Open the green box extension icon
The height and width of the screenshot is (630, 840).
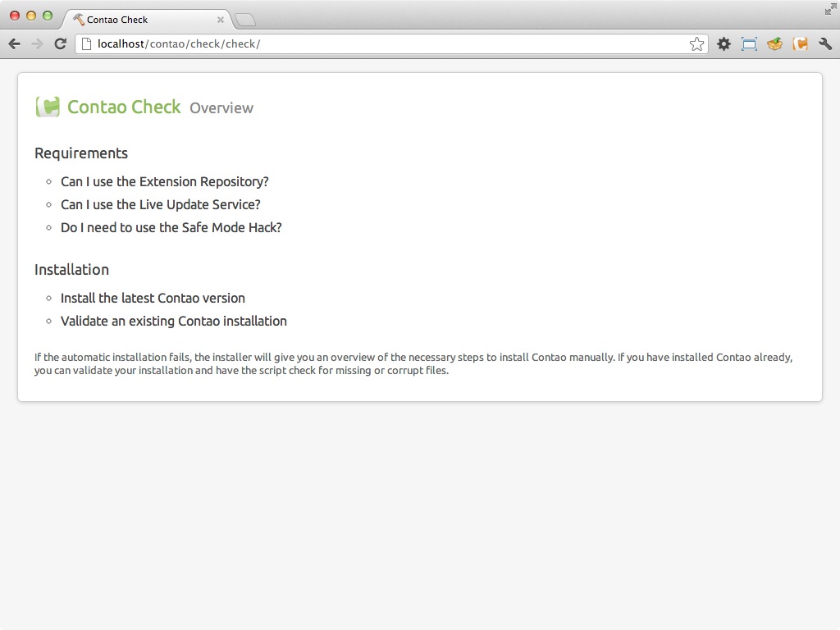point(774,44)
